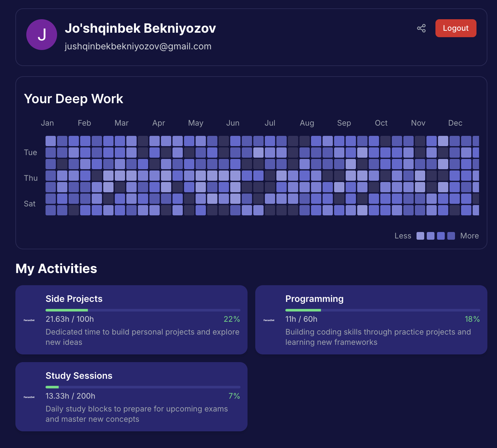The width and height of the screenshot is (497, 448).
Task: Click the FocusDot logo on Study Sessions card
Action: [29, 397]
